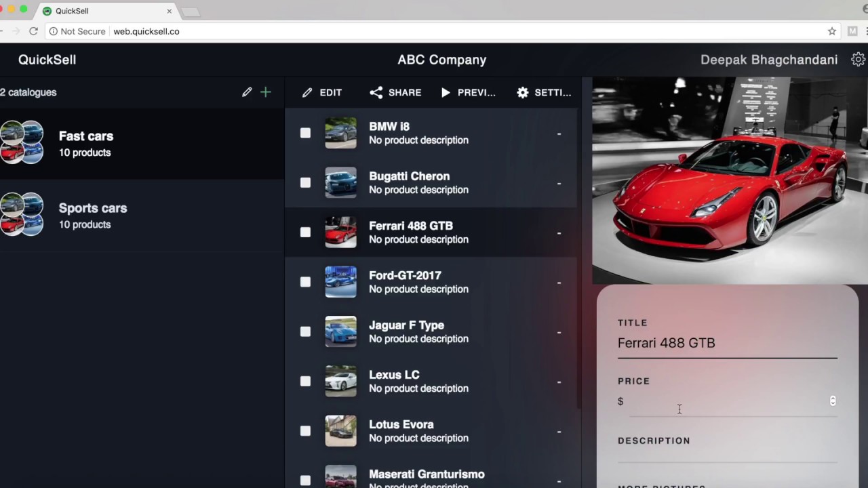Click the Price input field

click(729, 401)
